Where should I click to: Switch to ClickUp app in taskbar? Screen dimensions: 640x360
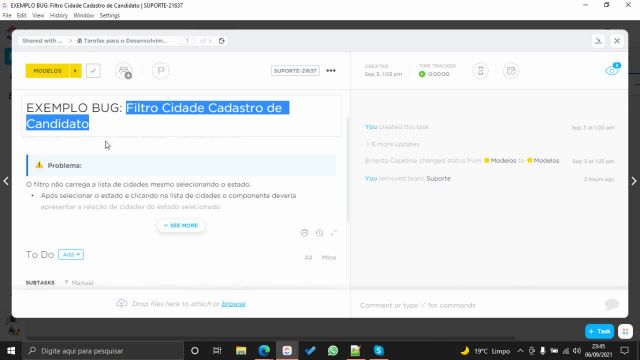[287, 351]
